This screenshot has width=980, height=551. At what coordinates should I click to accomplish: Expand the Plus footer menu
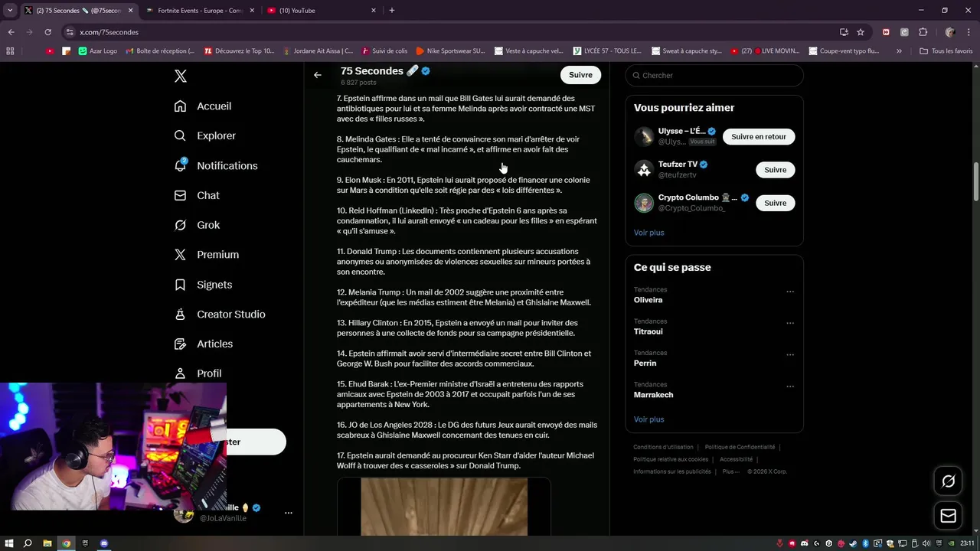(731, 471)
